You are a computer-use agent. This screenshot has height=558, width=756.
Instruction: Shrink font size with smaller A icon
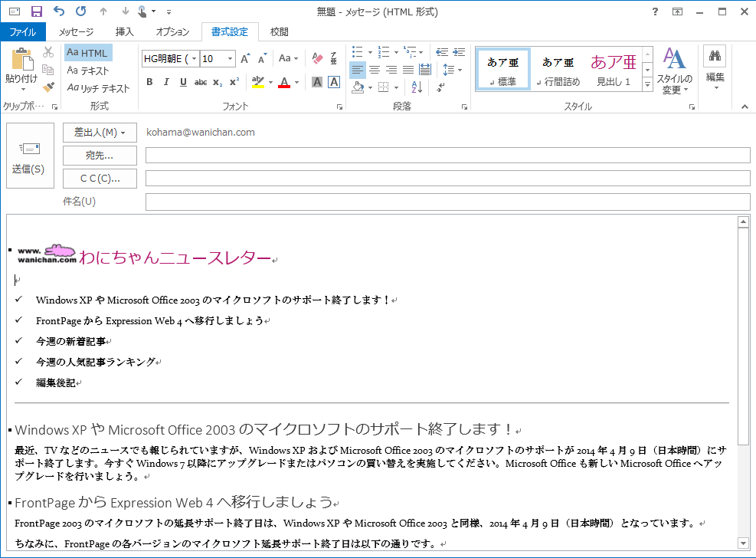pos(262,59)
